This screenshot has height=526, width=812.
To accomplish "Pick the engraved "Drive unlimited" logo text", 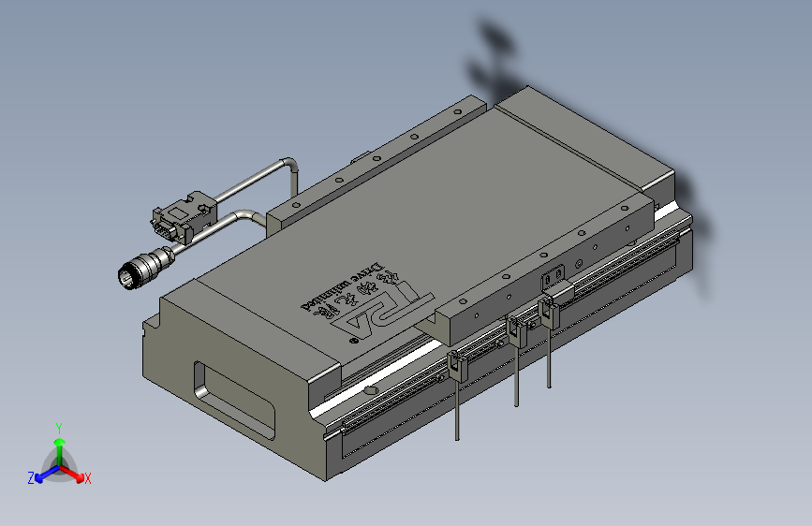I will click(x=344, y=287).
